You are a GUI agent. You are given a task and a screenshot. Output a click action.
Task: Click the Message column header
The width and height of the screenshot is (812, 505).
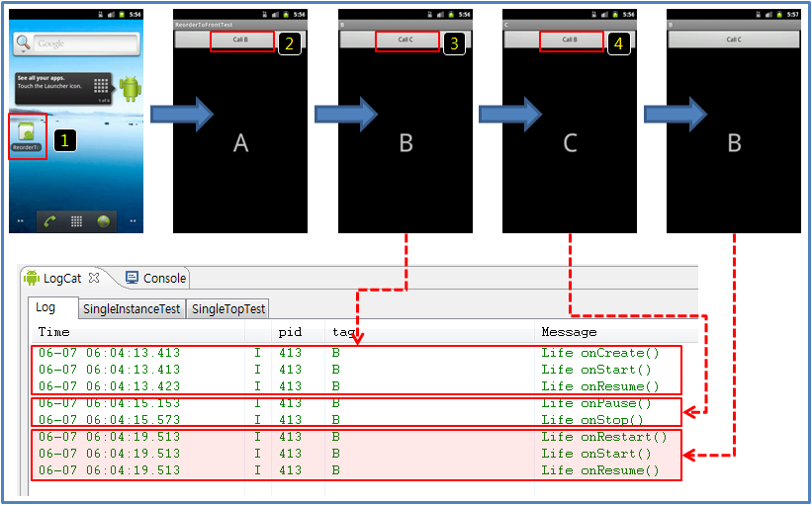click(x=616, y=332)
